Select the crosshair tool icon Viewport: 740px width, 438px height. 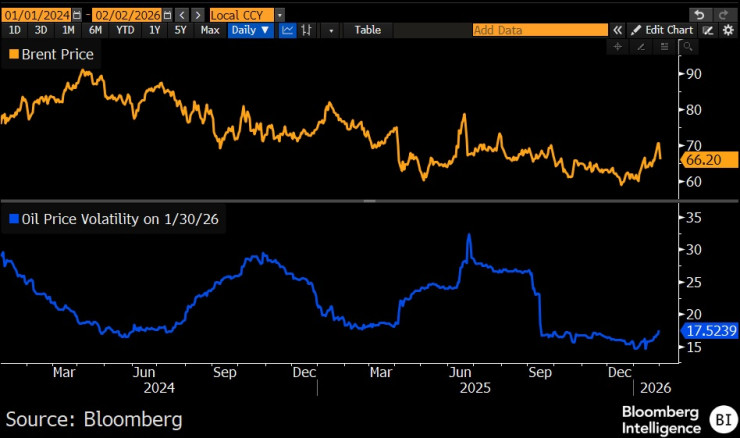click(617, 46)
